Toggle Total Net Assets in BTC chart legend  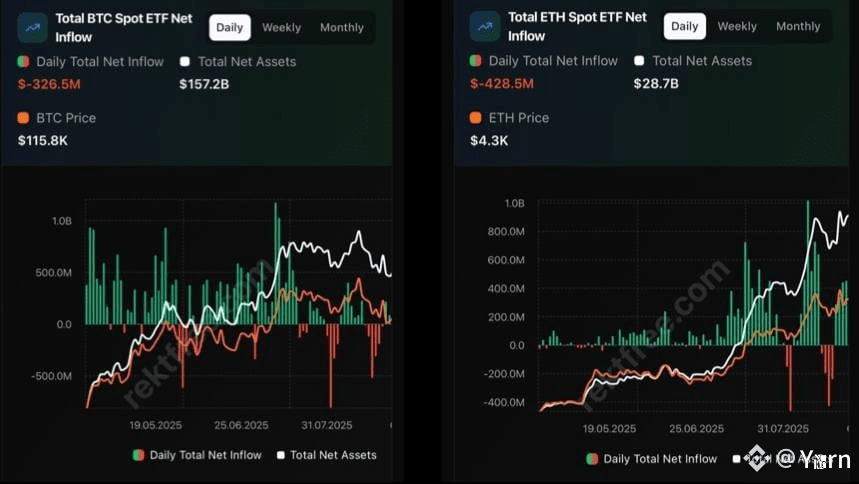[327, 455]
